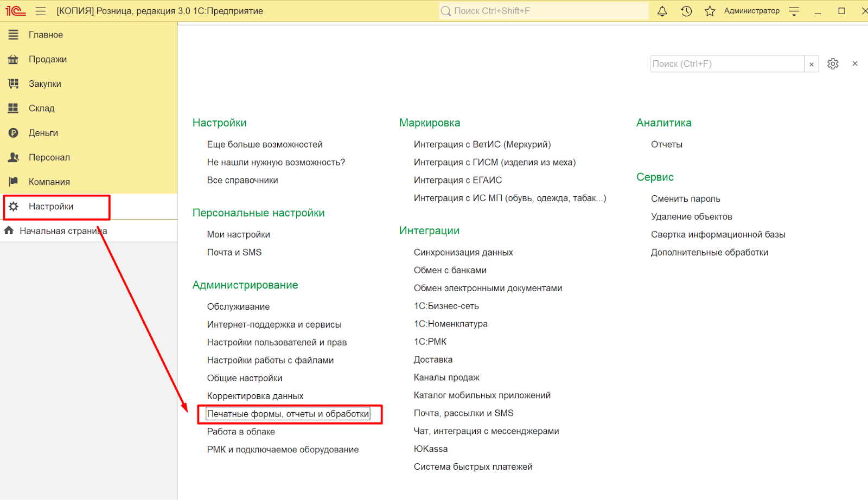Open Доставка link

[x=433, y=360]
